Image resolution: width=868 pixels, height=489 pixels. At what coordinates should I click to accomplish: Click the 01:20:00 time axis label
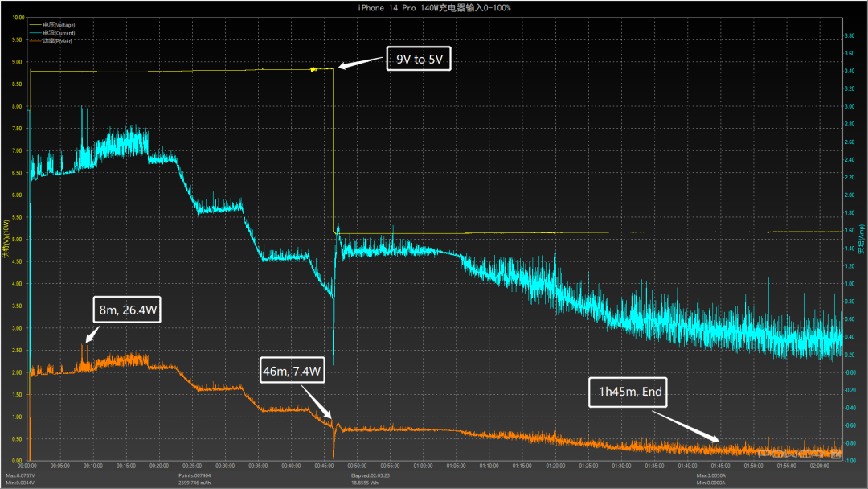555,466
